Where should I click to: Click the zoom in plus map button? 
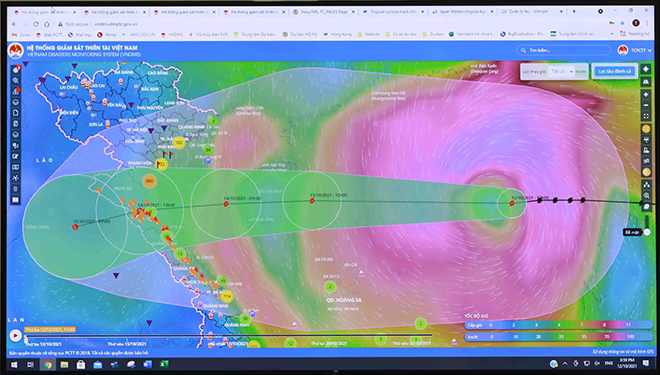click(x=646, y=95)
